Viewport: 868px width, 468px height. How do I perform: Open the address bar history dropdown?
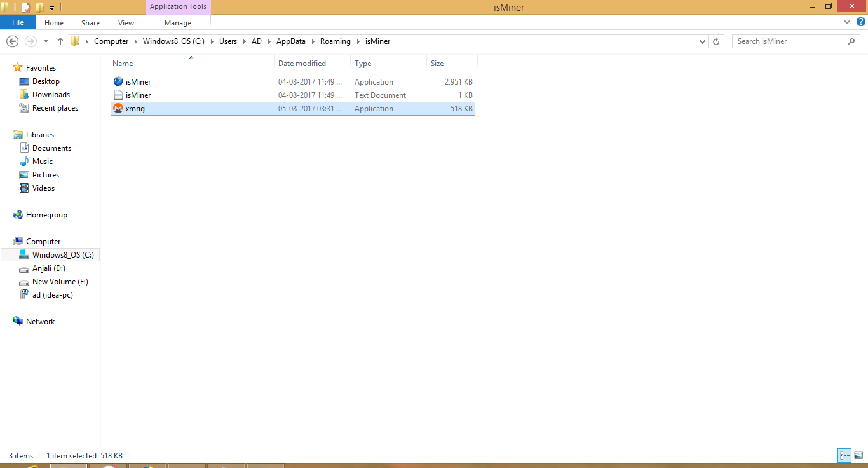tap(702, 41)
